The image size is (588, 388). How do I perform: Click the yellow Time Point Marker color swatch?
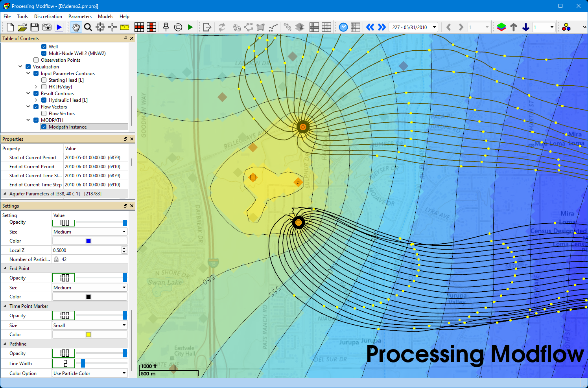coord(88,335)
